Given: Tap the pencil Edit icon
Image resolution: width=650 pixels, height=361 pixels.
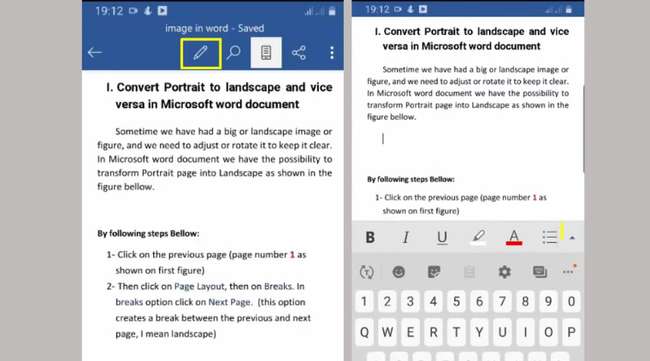Looking at the screenshot, I should pos(201,53).
